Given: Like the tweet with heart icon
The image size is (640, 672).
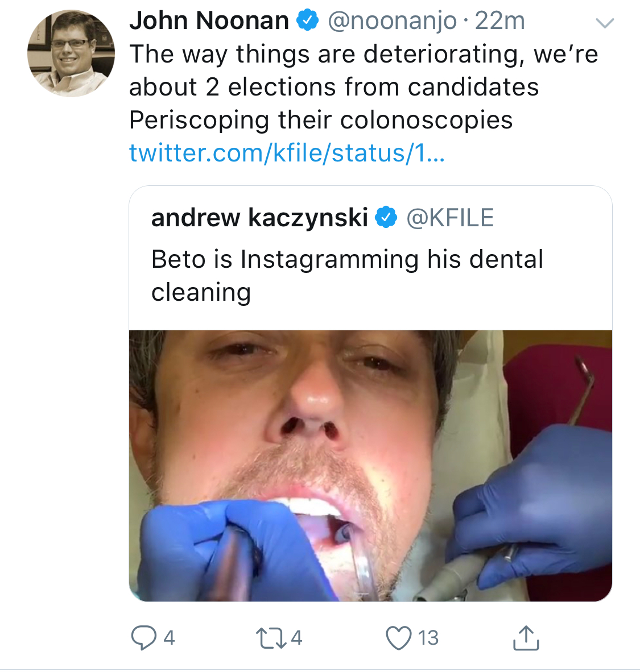Looking at the screenshot, I should [x=398, y=638].
